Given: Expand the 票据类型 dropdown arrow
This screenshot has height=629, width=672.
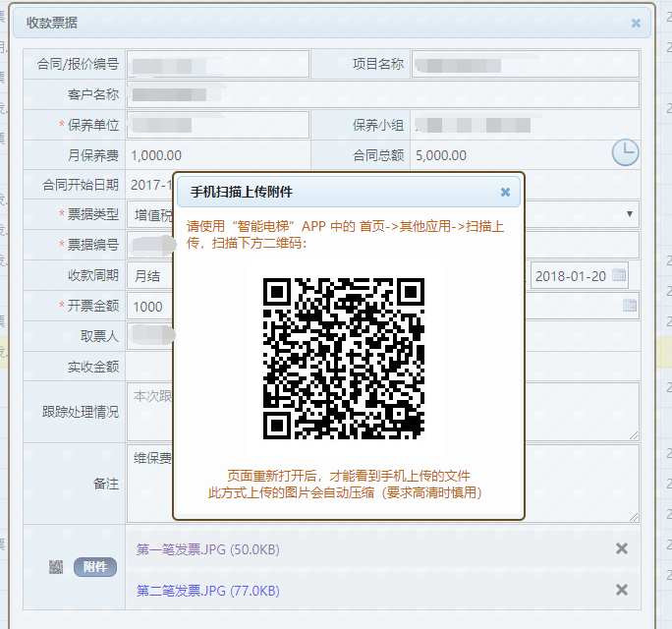Looking at the screenshot, I should [x=629, y=213].
